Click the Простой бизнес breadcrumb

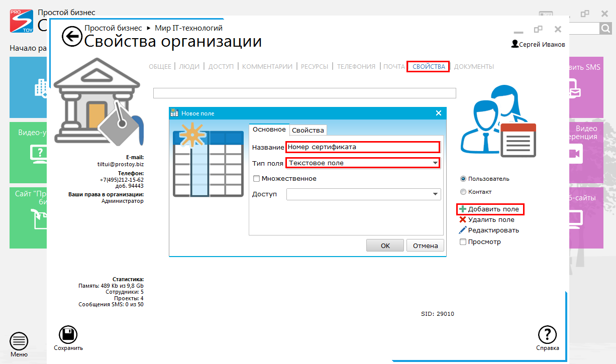coord(113,28)
